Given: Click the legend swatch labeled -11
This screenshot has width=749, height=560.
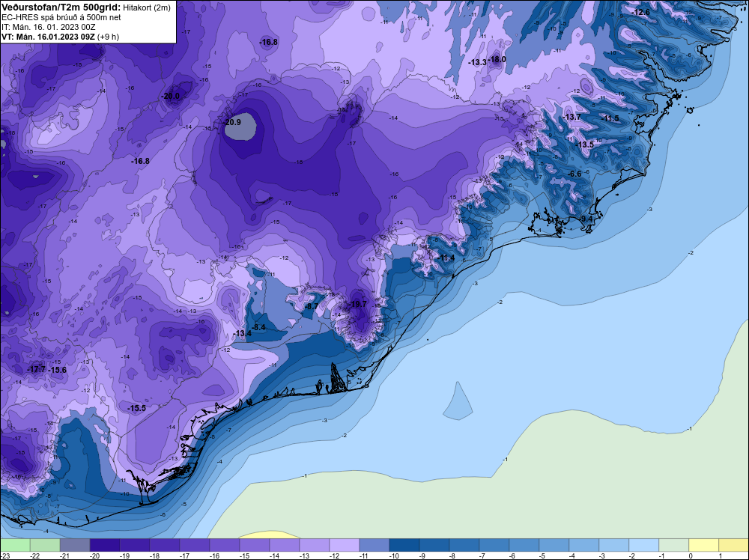Looking at the screenshot, I should [374, 545].
